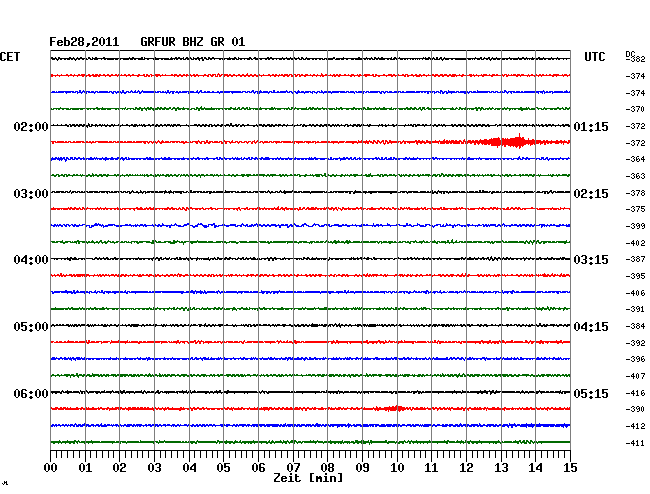Viewport: 650px width, 494px height.
Task: Click the DC offset value -387
Action: click(635, 259)
